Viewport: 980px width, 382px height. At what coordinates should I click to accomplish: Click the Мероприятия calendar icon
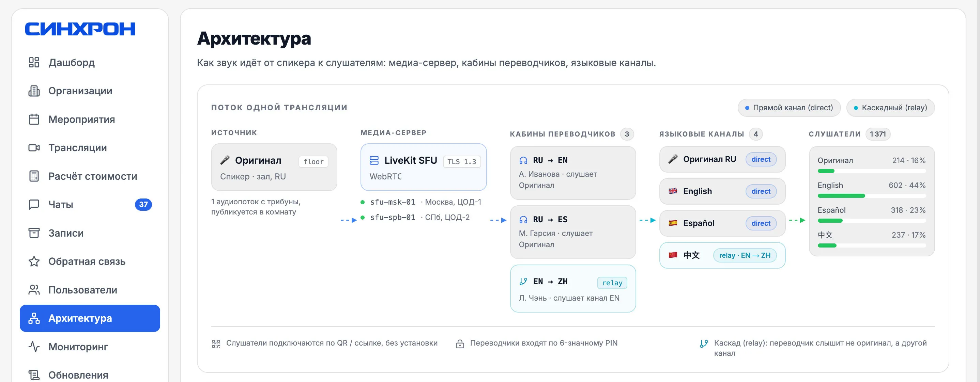(x=34, y=120)
